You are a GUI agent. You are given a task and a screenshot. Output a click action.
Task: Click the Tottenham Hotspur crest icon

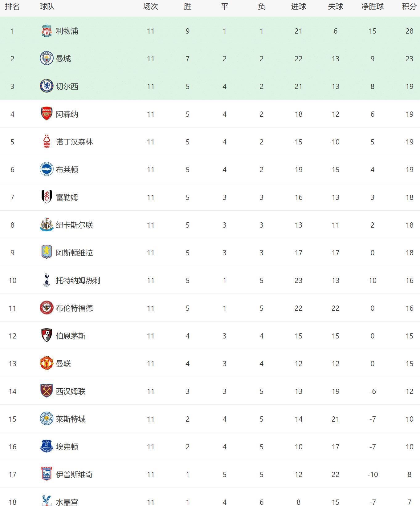pyautogui.click(x=47, y=280)
